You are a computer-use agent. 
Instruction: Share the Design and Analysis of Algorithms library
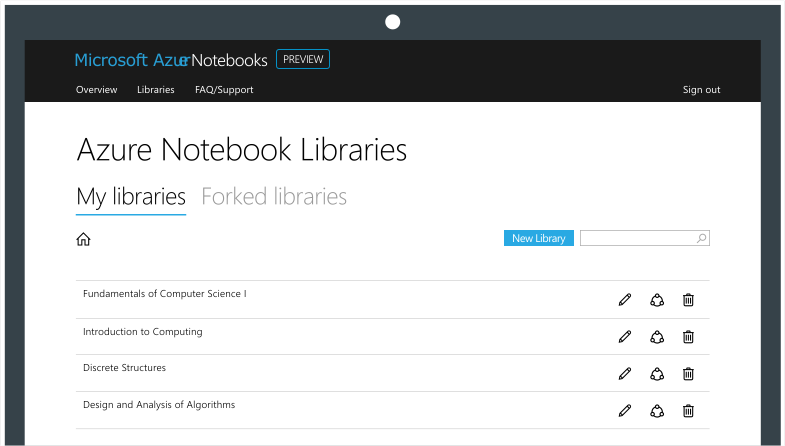657,411
